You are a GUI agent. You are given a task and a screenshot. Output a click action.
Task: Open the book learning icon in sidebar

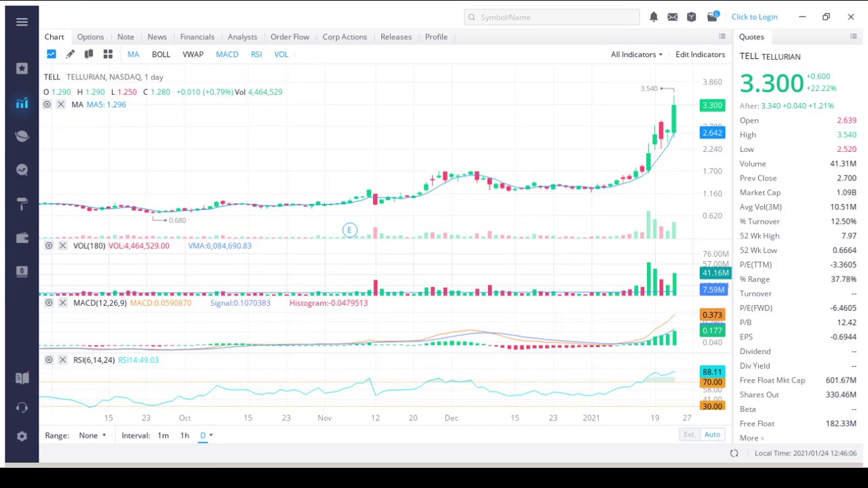point(22,378)
